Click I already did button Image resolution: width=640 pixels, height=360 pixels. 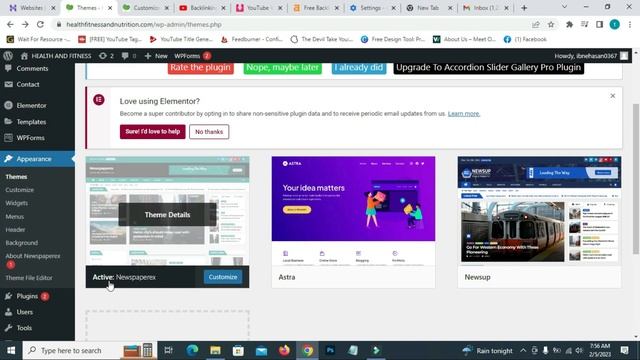coord(359,68)
